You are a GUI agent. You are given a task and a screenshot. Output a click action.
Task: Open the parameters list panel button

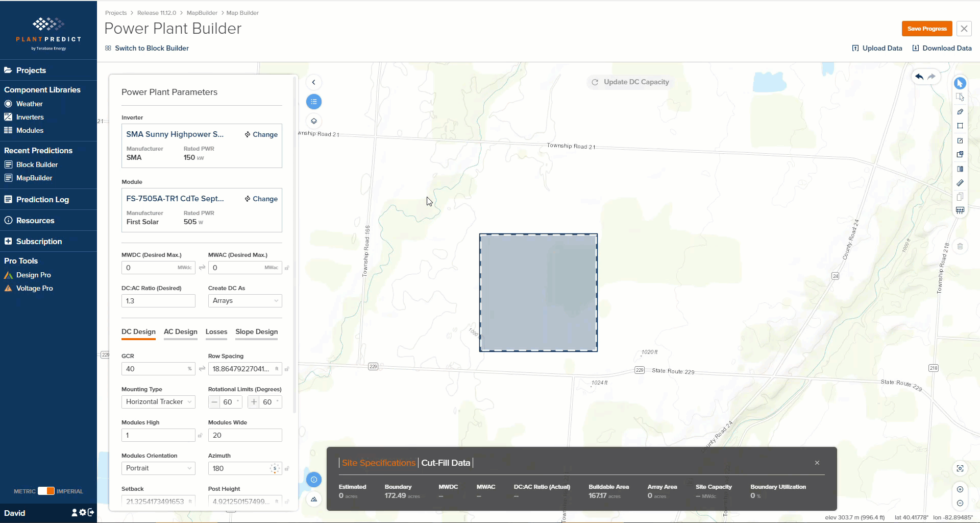pos(314,102)
